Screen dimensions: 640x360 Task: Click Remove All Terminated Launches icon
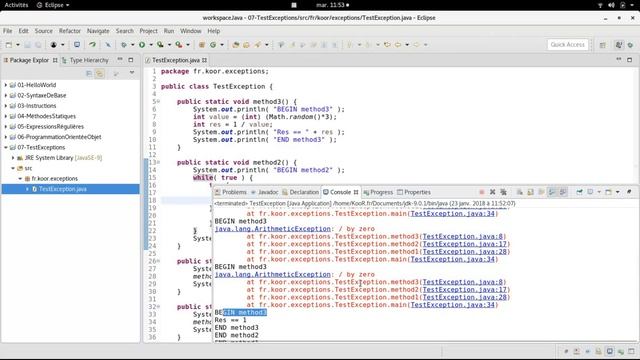click(x=504, y=192)
